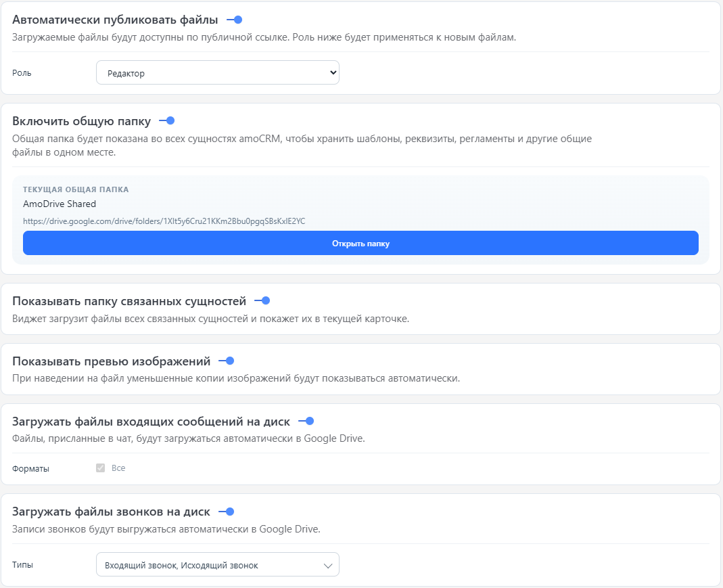Open the Google Drive folder URL link
This screenshot has width=723, height=588.
tap(164, 221)
